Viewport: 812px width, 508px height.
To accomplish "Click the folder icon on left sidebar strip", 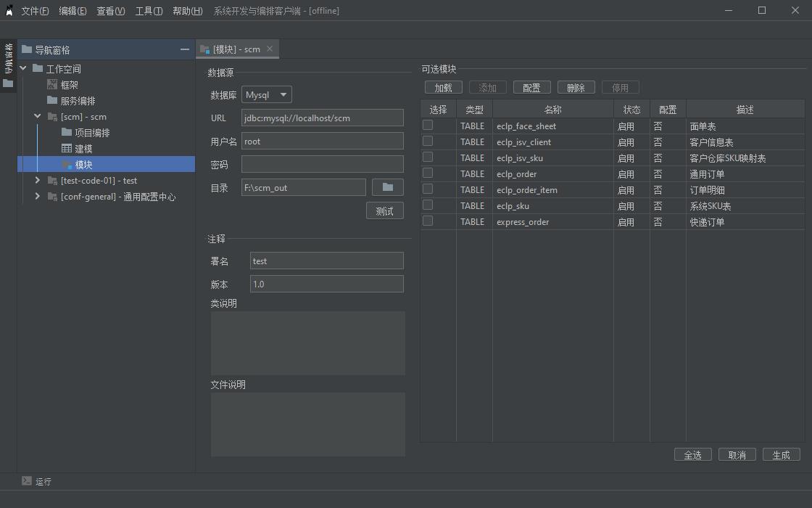I will (x=8, y=83).
